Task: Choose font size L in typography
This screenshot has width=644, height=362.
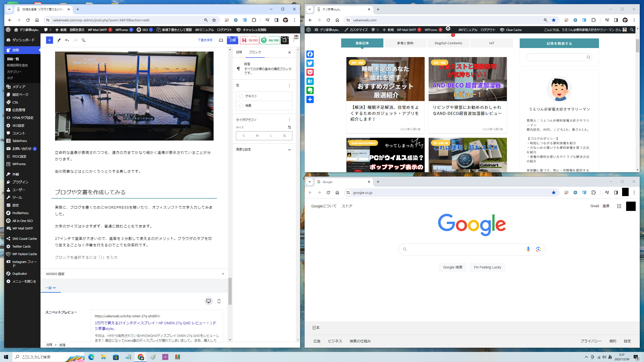Action: (x=271, y=136)
